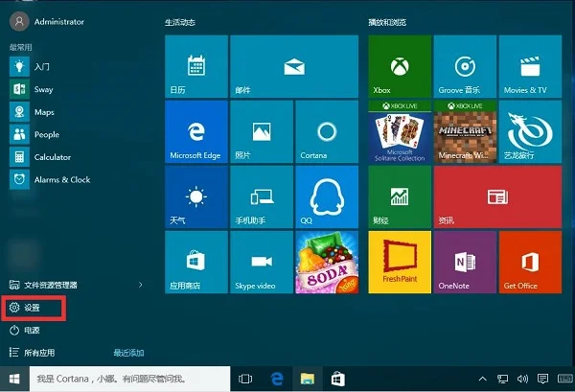Open the Skype video tile

click(x=260, y=264)
